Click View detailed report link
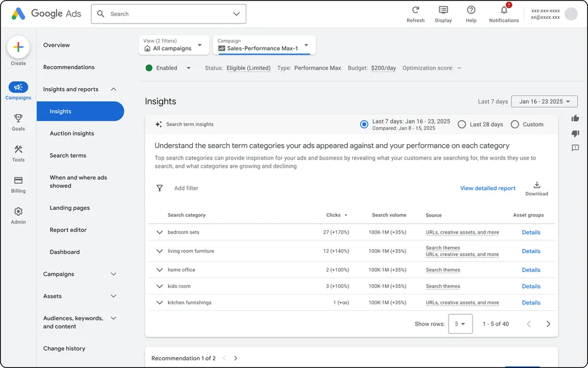 click(487, 188)
